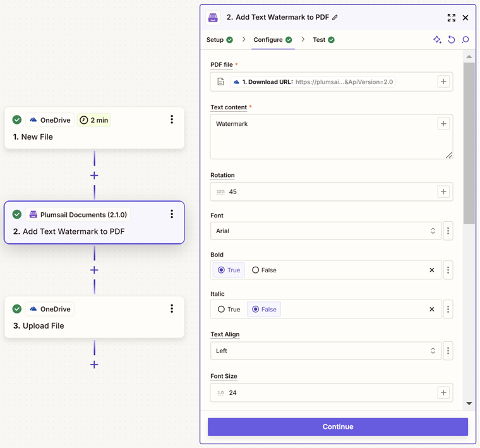Click the scrollbar up arrow
Screen dimensions: 480x448
(469, 57)
